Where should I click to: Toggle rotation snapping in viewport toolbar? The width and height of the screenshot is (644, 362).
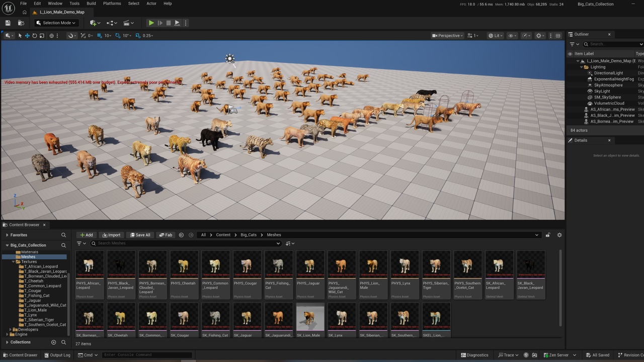pos(118,36)
